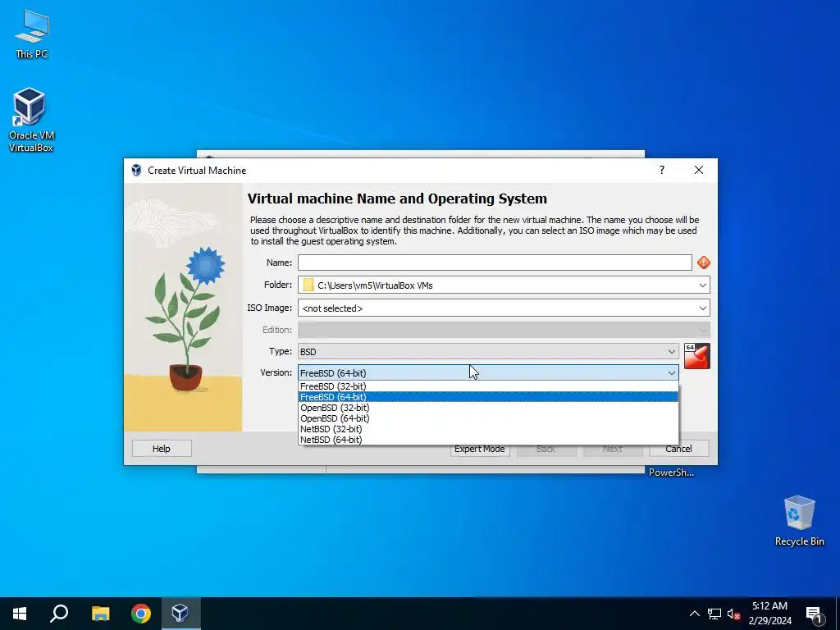Click the dialog question mark help button
This screenshot has width=840, height=630.
coord(662,170)
